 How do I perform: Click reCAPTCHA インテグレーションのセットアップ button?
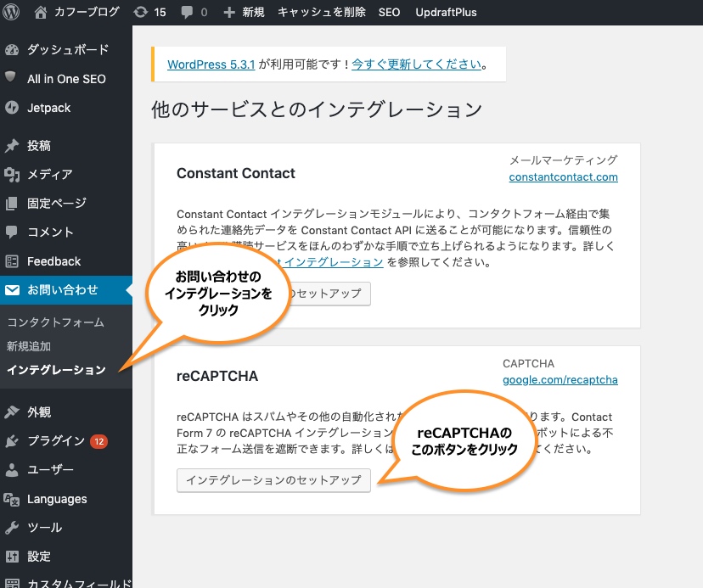[x=273, y=480]
